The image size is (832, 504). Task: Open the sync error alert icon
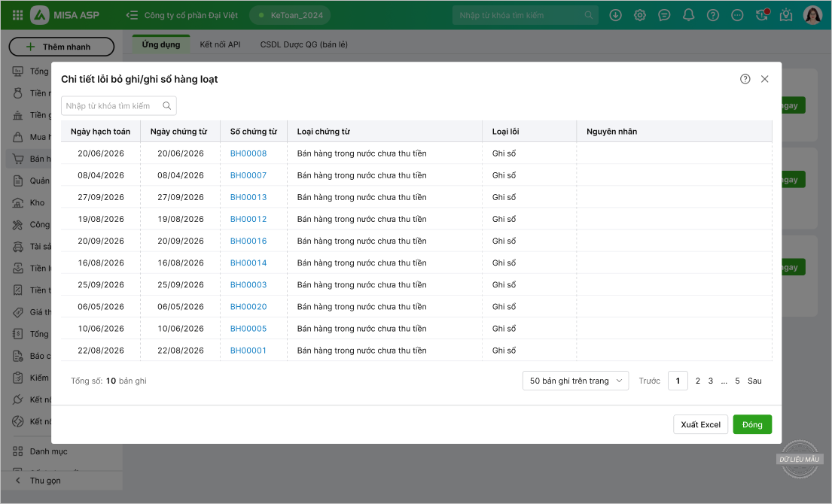point(762,15)
